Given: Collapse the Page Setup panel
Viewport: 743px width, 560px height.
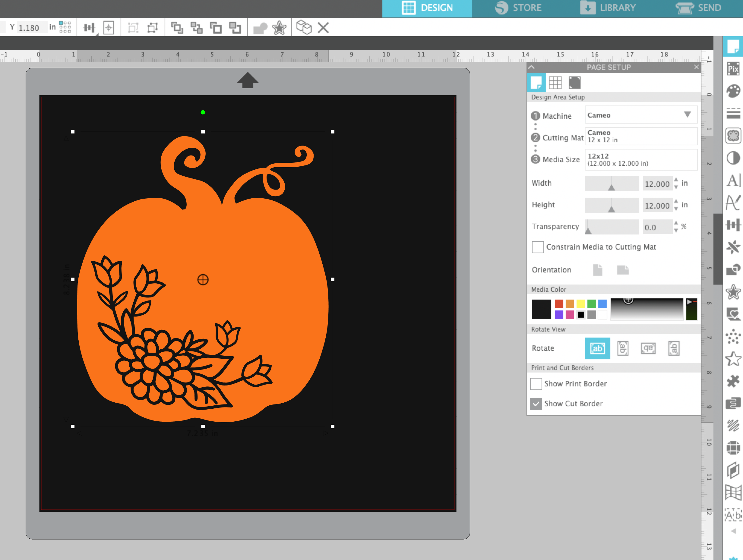Looking at the screenshot, I should pyautogui.click(x=532, y=67).
